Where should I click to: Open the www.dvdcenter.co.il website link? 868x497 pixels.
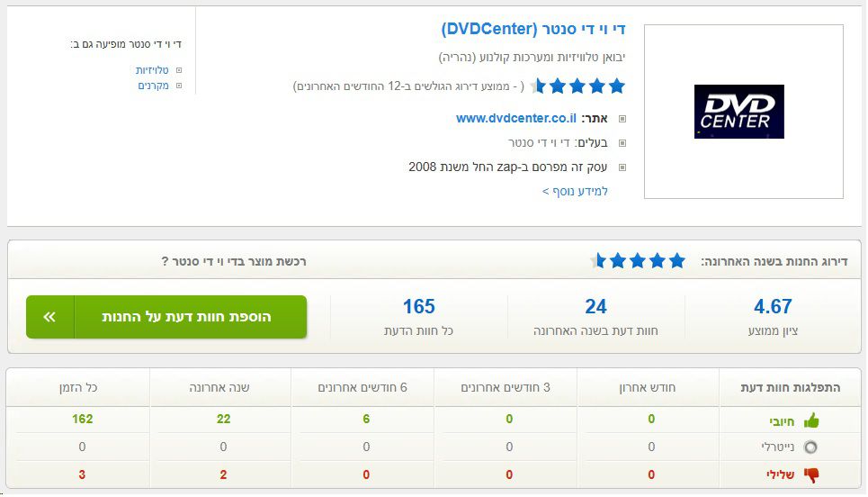516,118
